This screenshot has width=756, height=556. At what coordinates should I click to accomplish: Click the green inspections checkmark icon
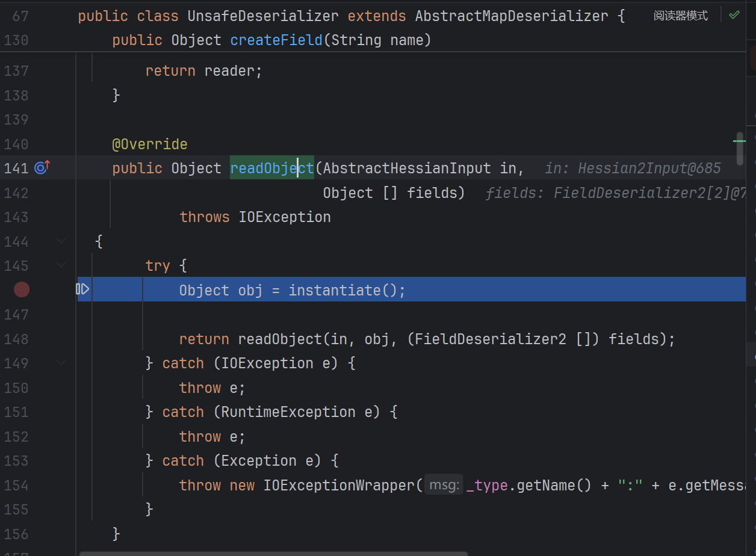click(x=734, y=15)
